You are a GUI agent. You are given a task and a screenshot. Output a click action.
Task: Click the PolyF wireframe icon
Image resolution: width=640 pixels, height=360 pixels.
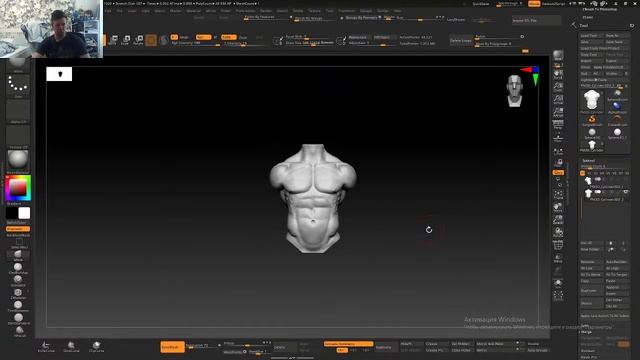(558, 245)
